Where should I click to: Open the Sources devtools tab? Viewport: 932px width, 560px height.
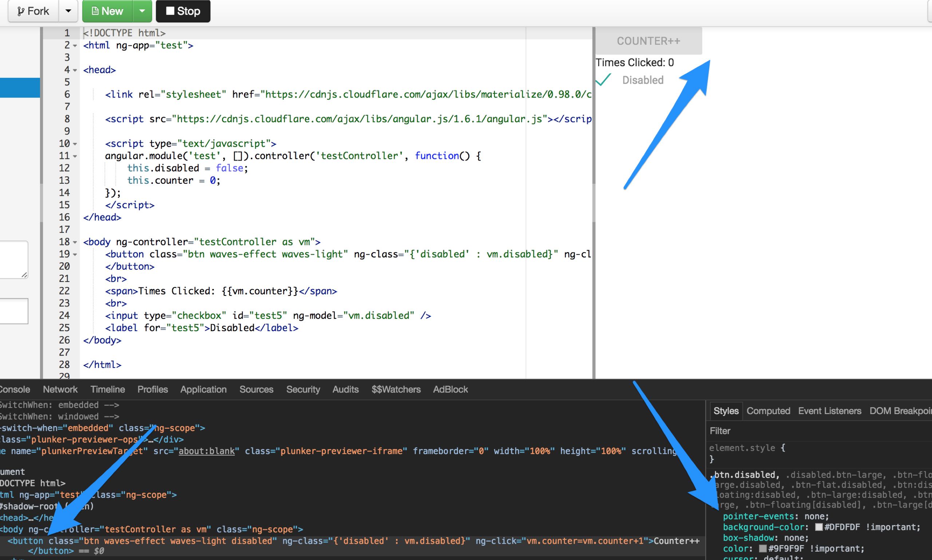(x=256, y=389)
